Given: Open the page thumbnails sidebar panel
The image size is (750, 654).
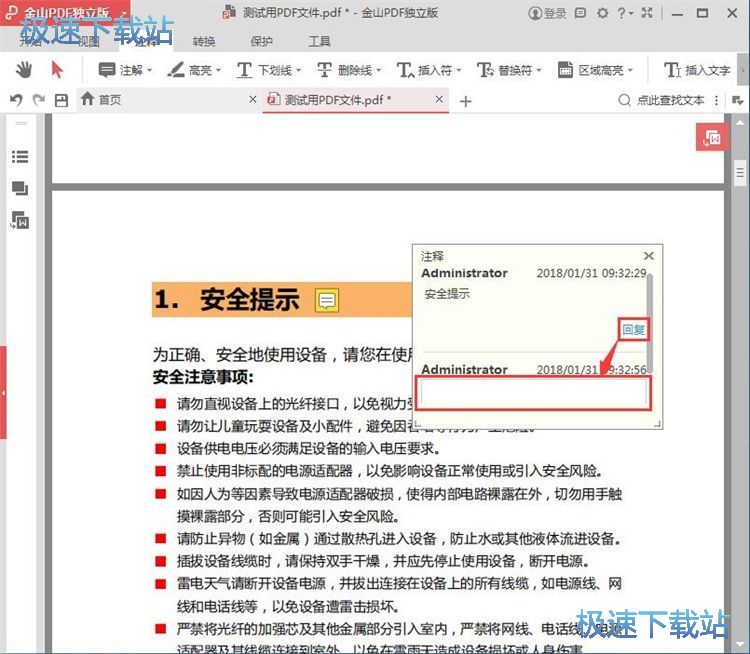Looking at the screenshot, I should [x=20, y=188].
